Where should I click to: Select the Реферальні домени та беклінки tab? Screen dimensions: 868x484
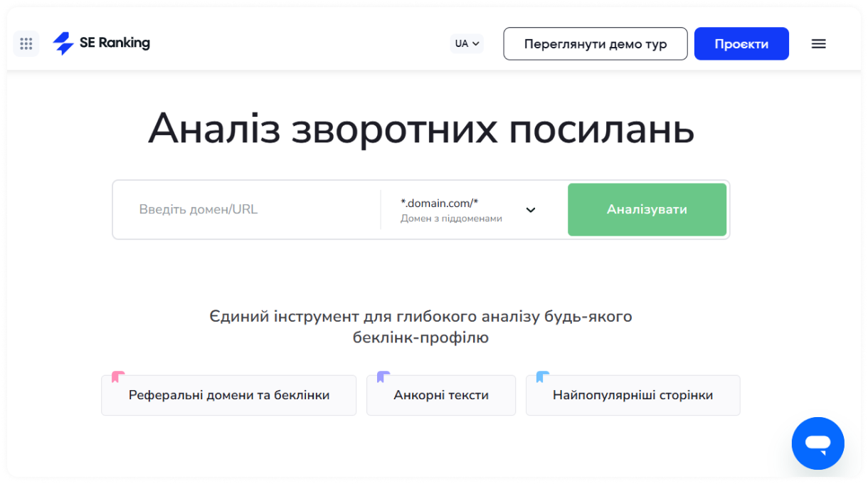tap(228, 395)
